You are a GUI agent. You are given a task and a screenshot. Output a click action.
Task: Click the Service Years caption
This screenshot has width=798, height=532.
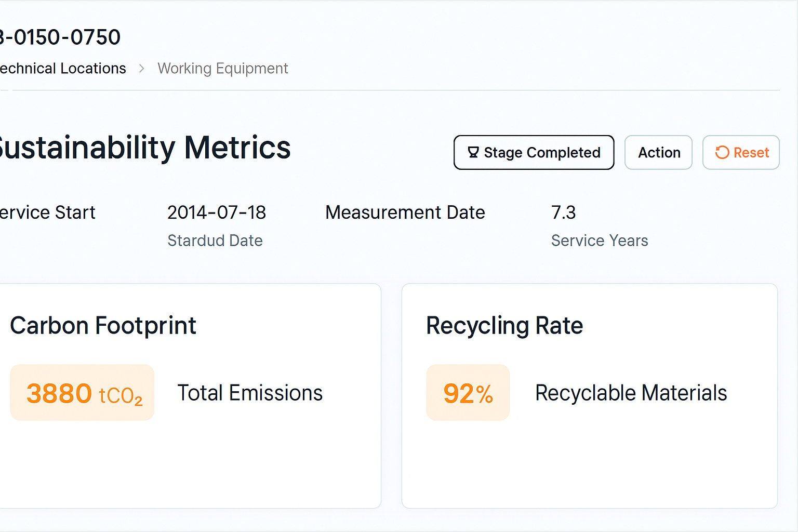tap(600, 241)
